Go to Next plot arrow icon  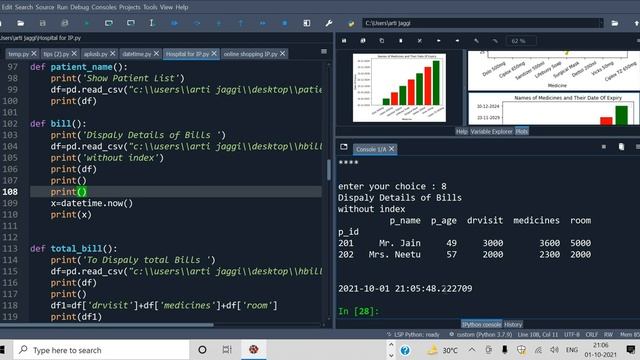[x=457, y=41]
